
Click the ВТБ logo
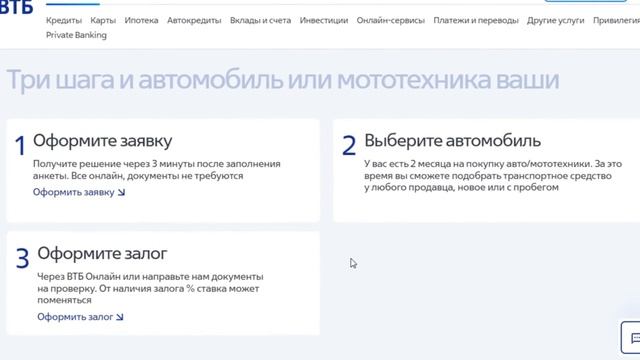(x=16, y=7)
